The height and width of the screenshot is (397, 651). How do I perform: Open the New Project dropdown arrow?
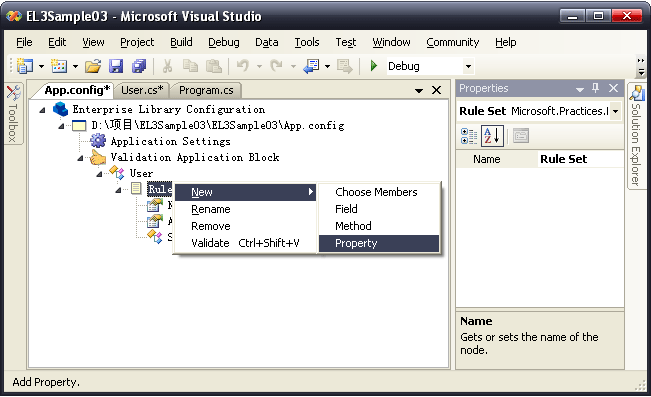tap(41, 66)
